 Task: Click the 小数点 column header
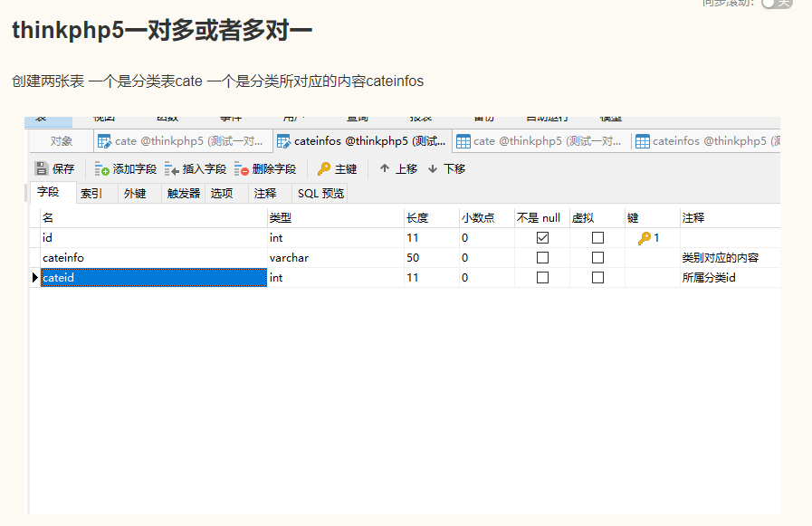(487, 218)
